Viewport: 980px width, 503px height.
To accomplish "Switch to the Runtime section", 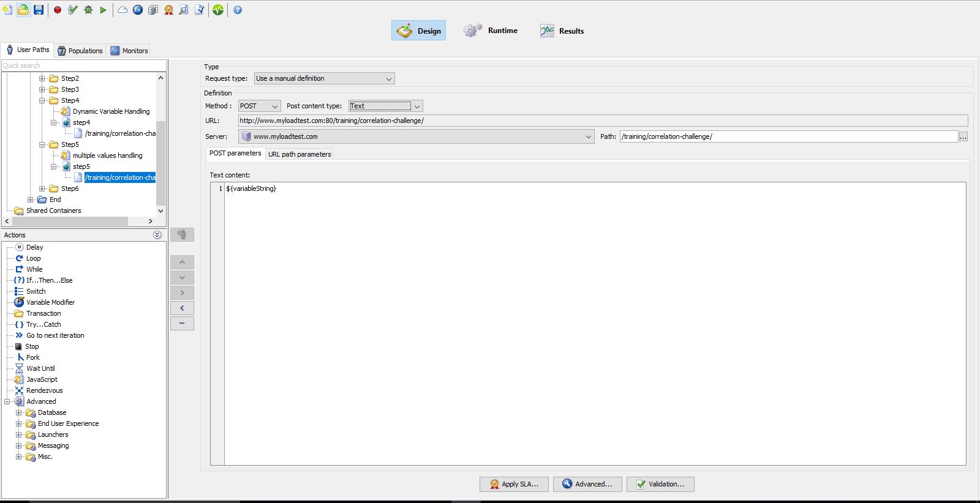I will (491, 31).
